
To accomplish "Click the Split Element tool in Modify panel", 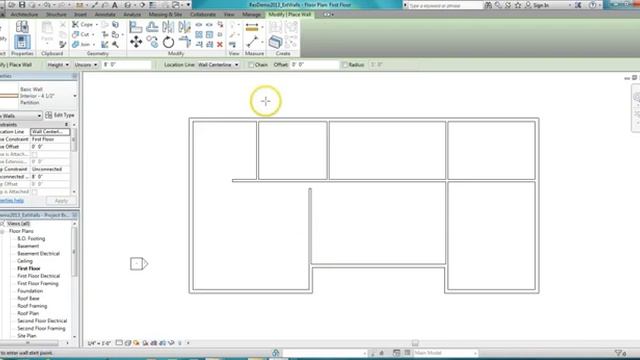I will 199,24.
